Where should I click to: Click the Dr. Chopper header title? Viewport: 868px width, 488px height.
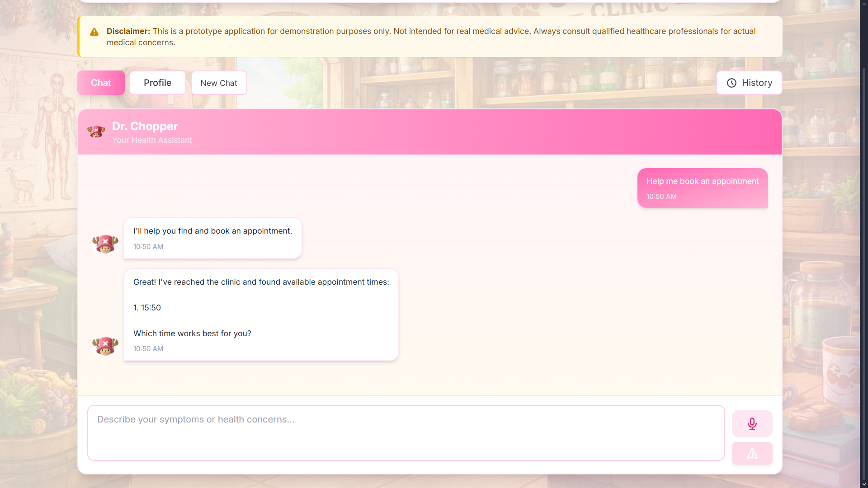145,126
